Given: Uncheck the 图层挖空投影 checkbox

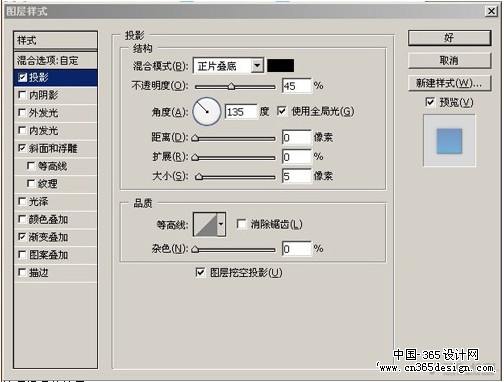Looking at the screenshot, I should [x=200, y=272].
